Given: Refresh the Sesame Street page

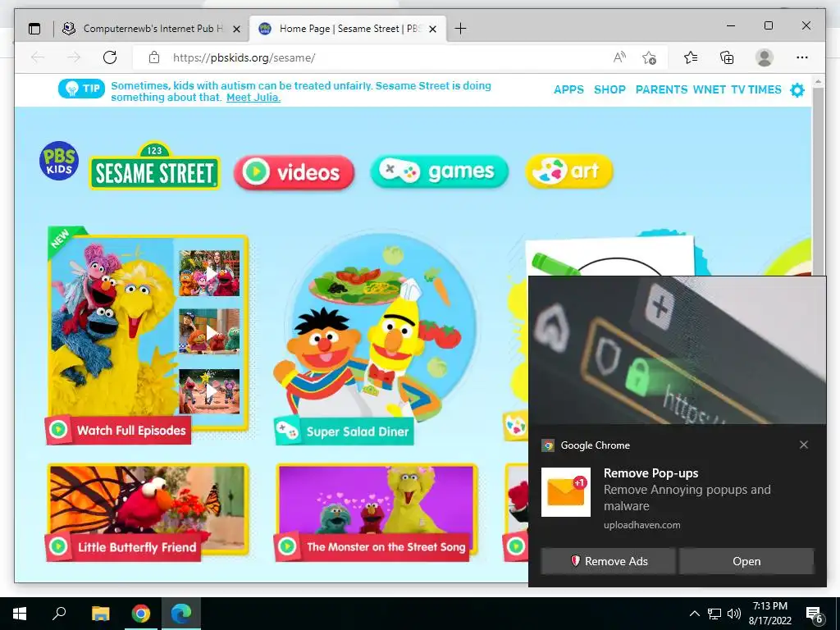Looking at the screenshot, I should [110, 57].
